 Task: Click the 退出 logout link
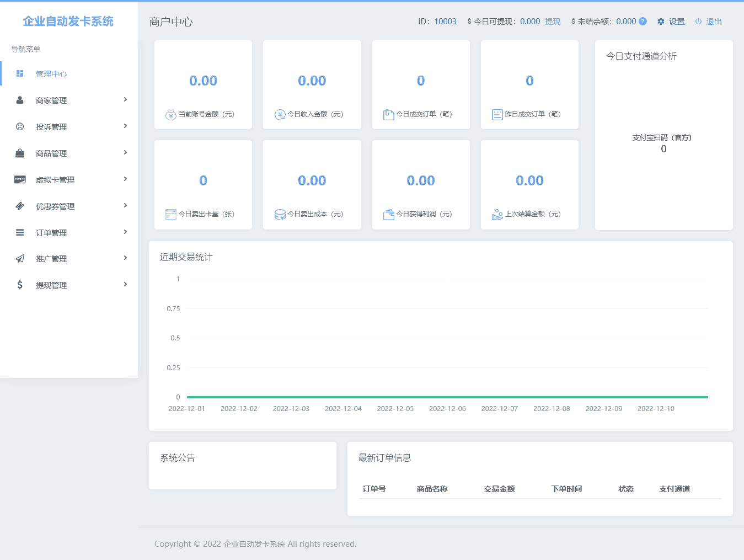(714, 22)
